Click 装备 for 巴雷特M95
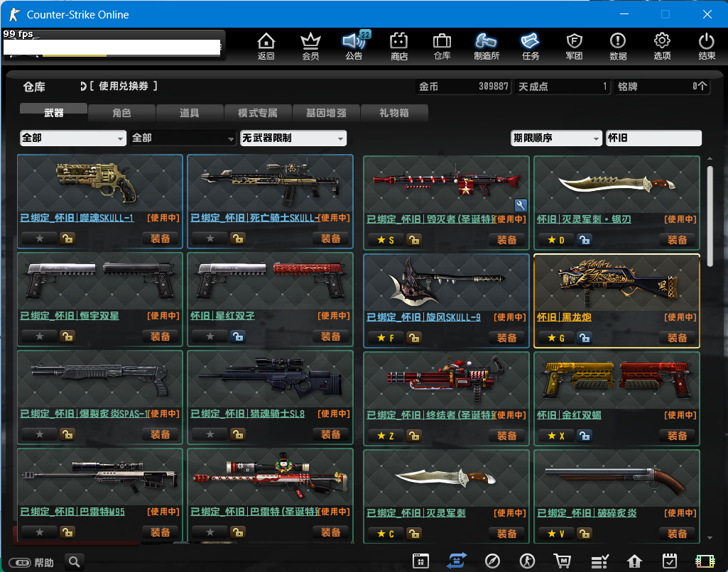The width and height of the screenshot is (728, 572). click(x=161, y=532)
